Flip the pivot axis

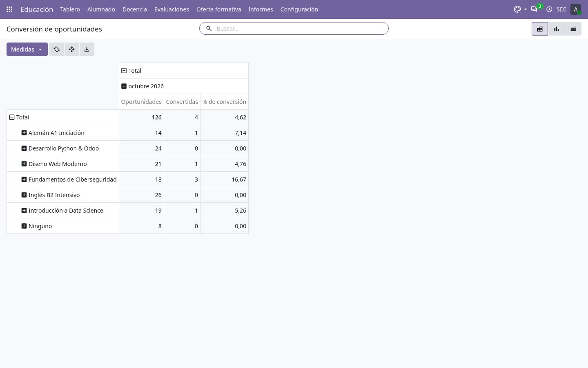coord(57,49)
